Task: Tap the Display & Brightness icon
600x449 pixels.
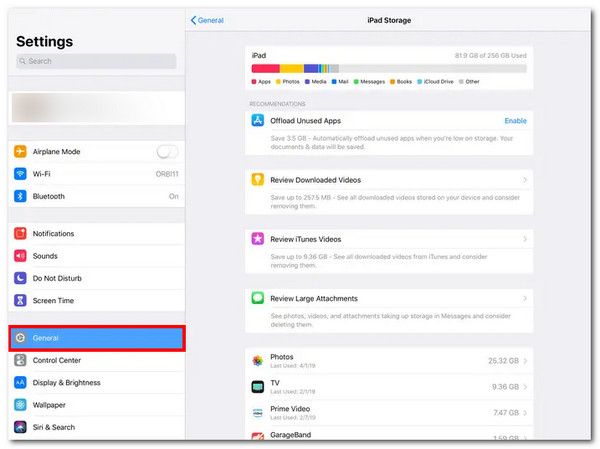Action: coord(20,382)
